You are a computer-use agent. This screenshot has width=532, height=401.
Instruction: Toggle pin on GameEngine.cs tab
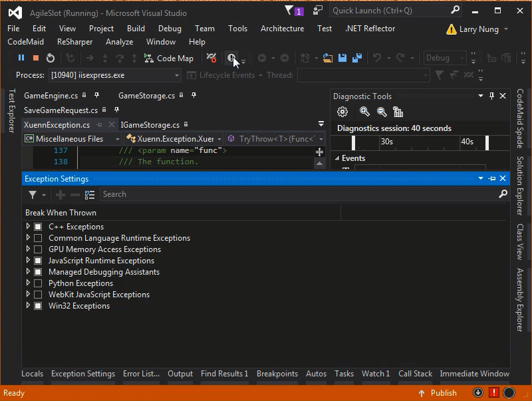[x=96, y=95]
